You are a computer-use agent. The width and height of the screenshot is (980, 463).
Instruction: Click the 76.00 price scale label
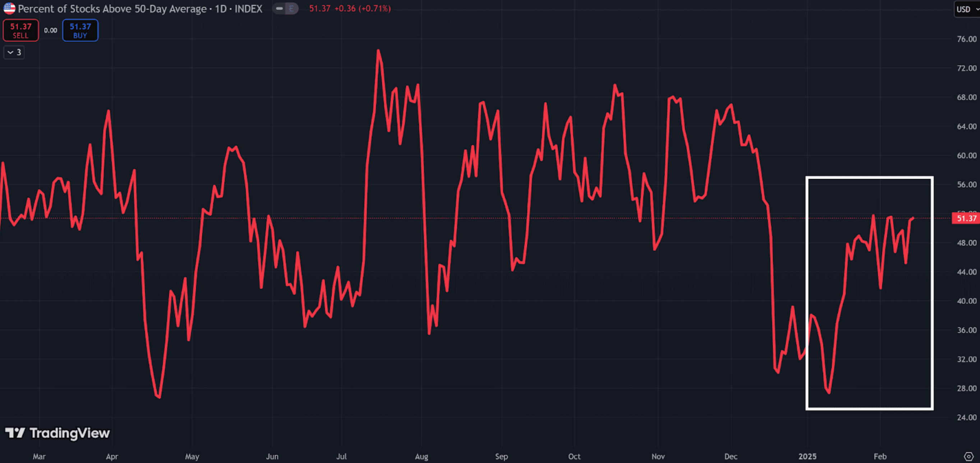[x=966, y=39]
